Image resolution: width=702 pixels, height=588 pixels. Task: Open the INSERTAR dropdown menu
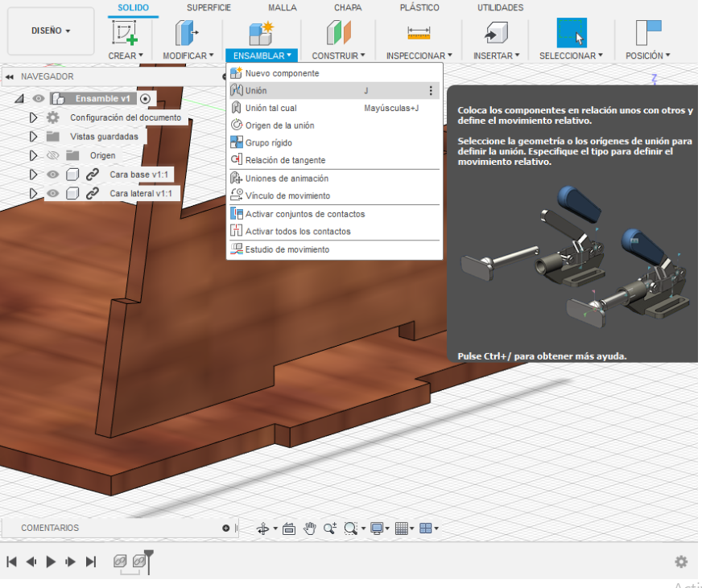[496, 56]
